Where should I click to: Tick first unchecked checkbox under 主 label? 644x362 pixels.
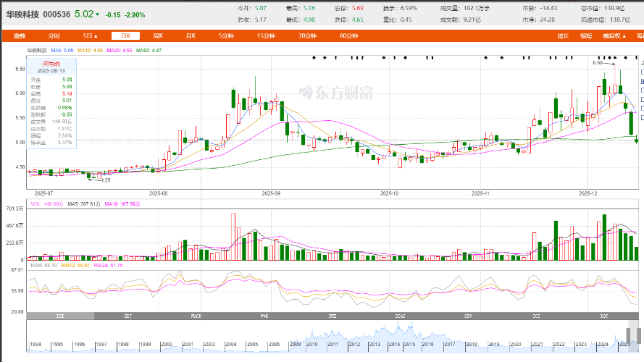click(641, 72)
